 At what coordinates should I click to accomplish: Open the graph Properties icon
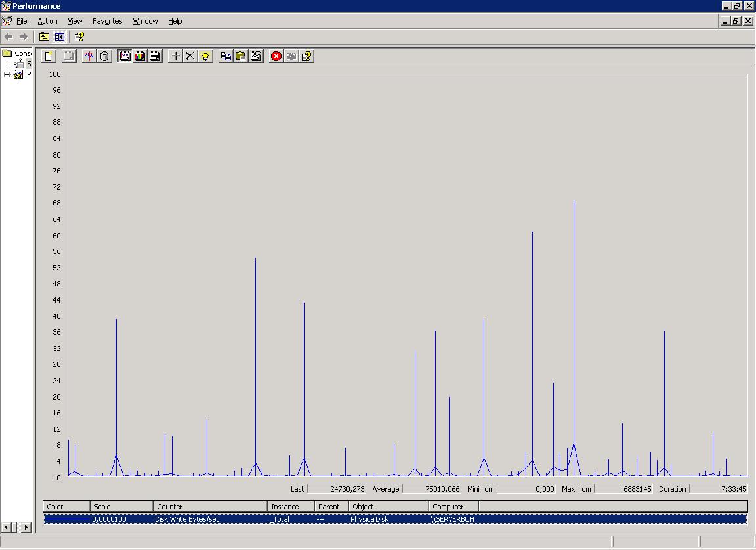pyautogui.click(x=257, y=56)
